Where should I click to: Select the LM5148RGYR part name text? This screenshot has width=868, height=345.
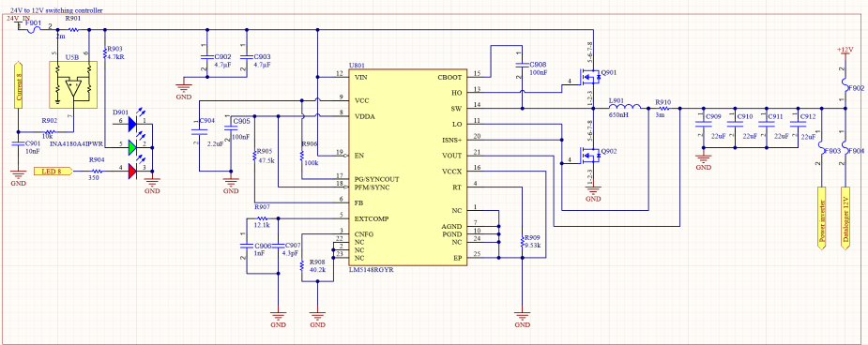(x=371, y=270)
